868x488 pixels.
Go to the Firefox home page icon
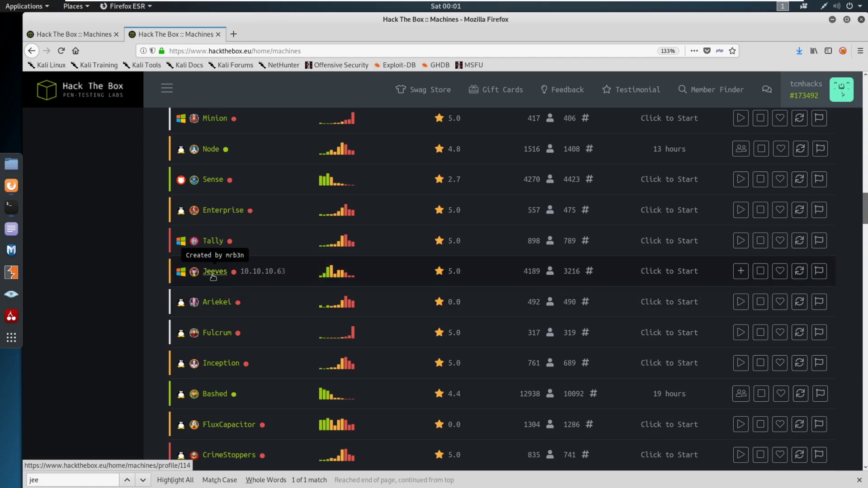point(75,51)
